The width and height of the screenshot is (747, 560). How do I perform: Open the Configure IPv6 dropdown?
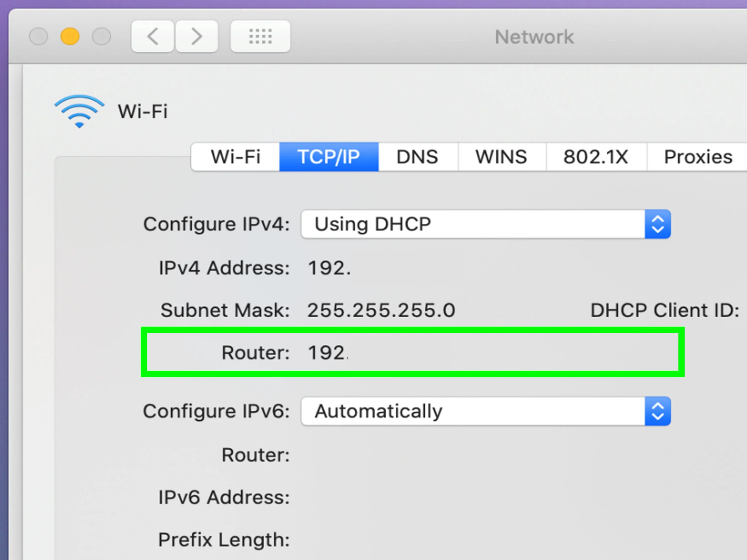486,411
